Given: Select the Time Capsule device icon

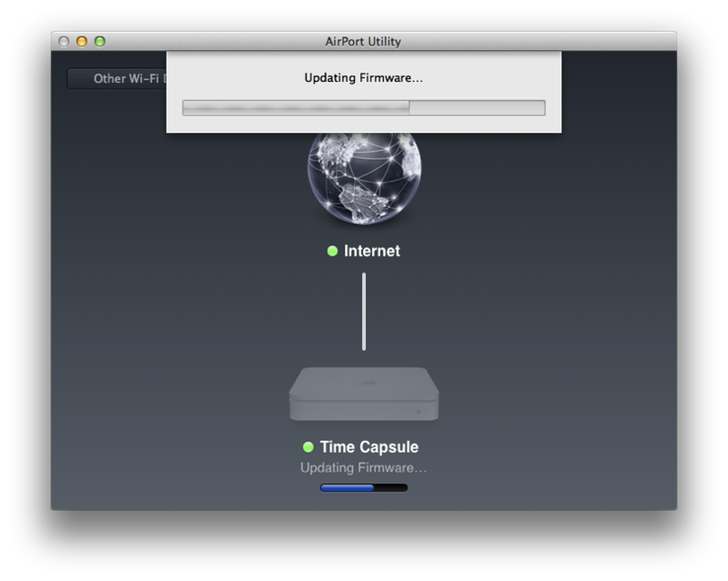Looking at the screenshot, I should (364, 394).
